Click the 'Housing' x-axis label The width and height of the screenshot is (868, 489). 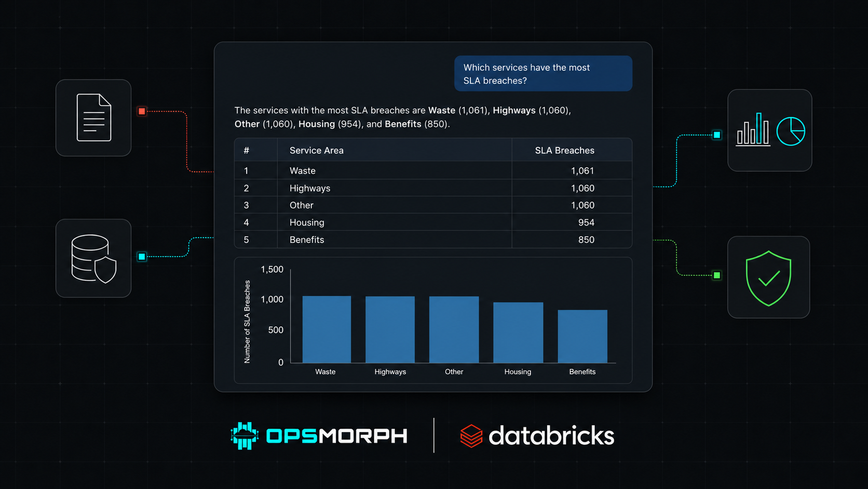518,372
